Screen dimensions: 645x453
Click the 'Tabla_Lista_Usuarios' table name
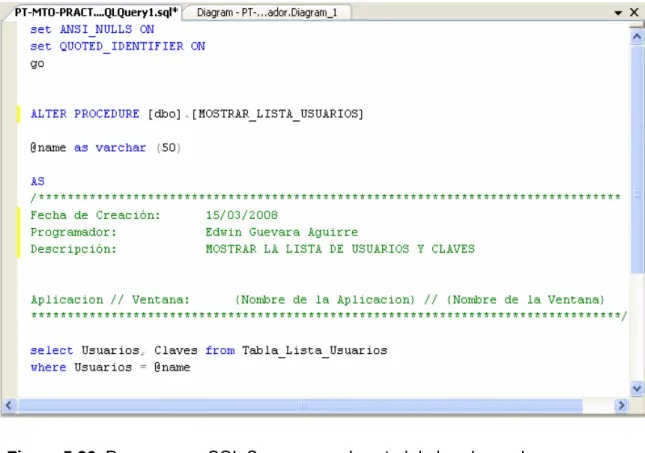(315, 351)
